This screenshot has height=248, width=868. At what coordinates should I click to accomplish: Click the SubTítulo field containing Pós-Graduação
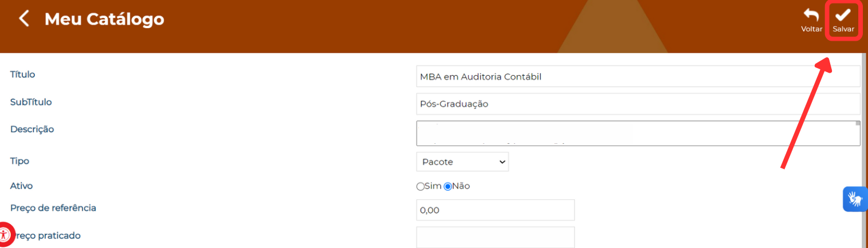click(x=638, y=104)
